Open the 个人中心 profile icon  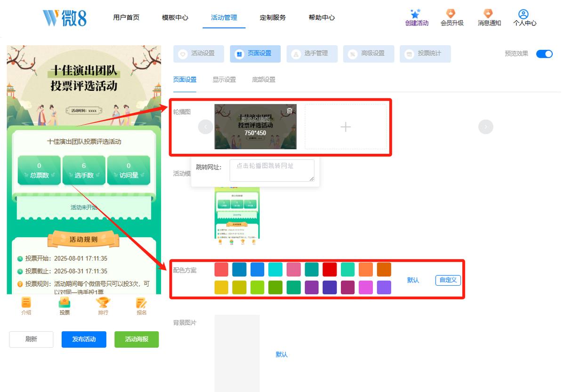[523, 14]
